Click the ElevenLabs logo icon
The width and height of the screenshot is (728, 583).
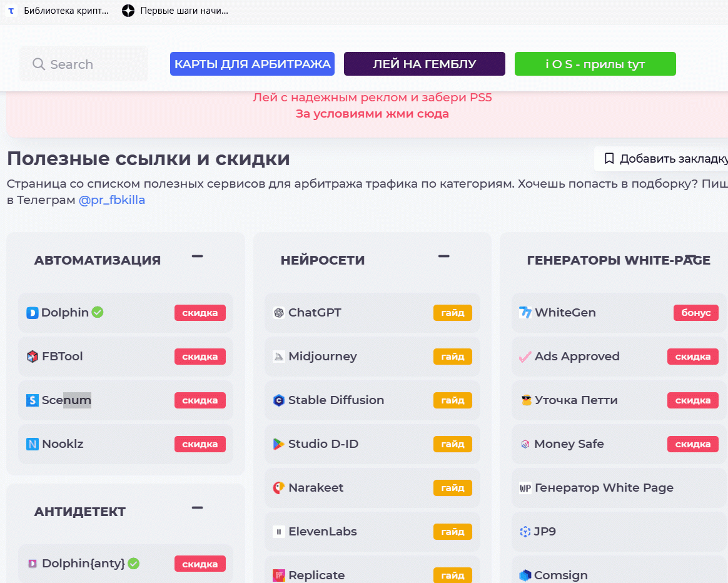click(x=278, y=532)
